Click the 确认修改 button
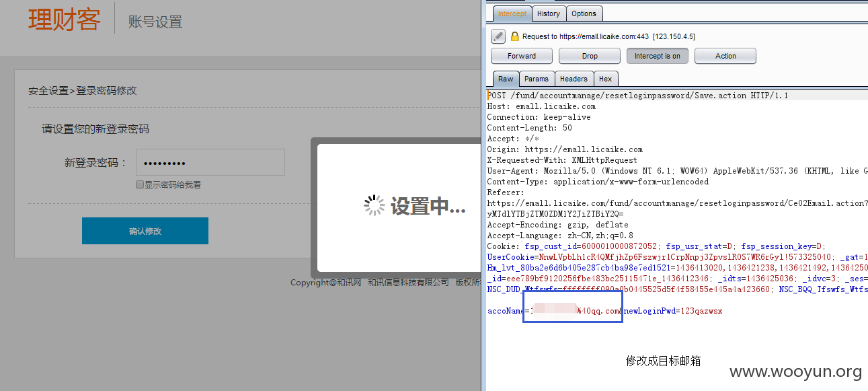This screenshot has width=868, height=391. coord(145,231)
